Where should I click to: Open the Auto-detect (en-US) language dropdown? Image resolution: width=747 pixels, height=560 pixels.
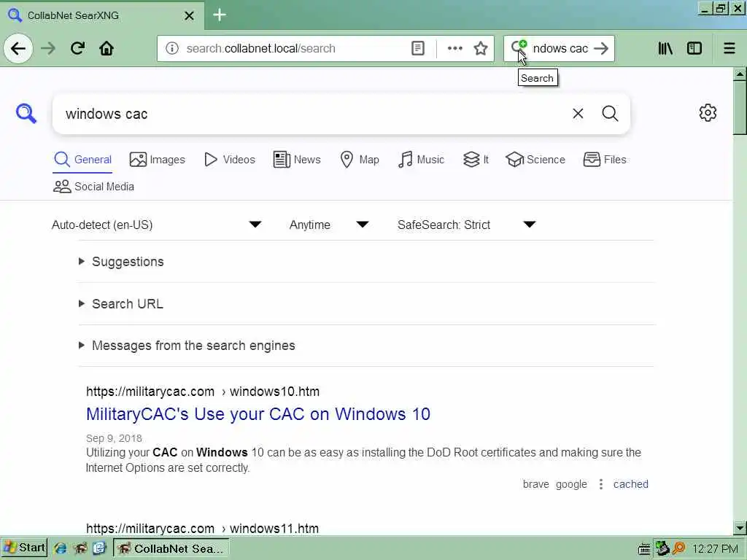(156, 225)
